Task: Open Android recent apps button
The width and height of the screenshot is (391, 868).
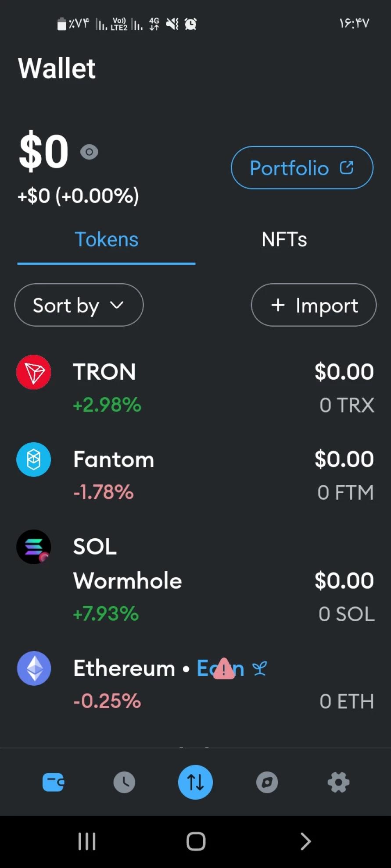Action: (x=86, y=841)
